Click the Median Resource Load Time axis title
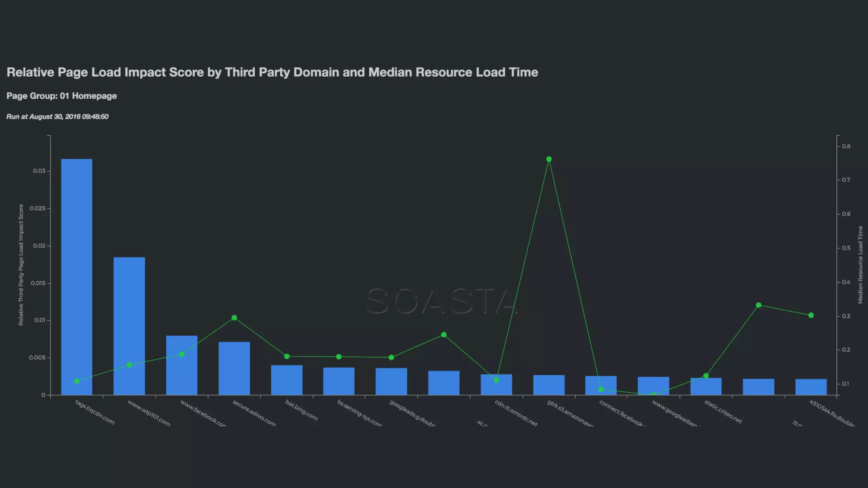This screenshot has width=868, height=488. [x=860, y=265]
